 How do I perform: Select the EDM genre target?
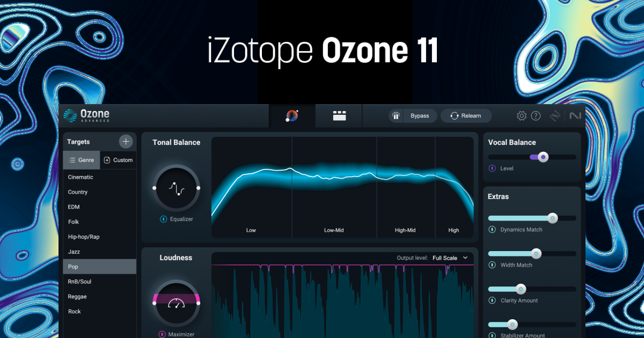pos(100,207)
